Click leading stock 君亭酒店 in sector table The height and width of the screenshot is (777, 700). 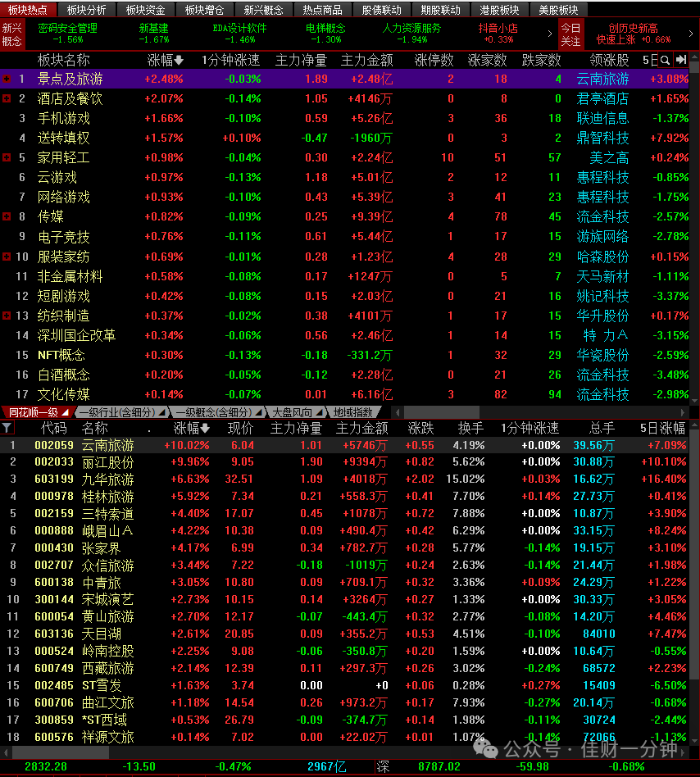602,98
